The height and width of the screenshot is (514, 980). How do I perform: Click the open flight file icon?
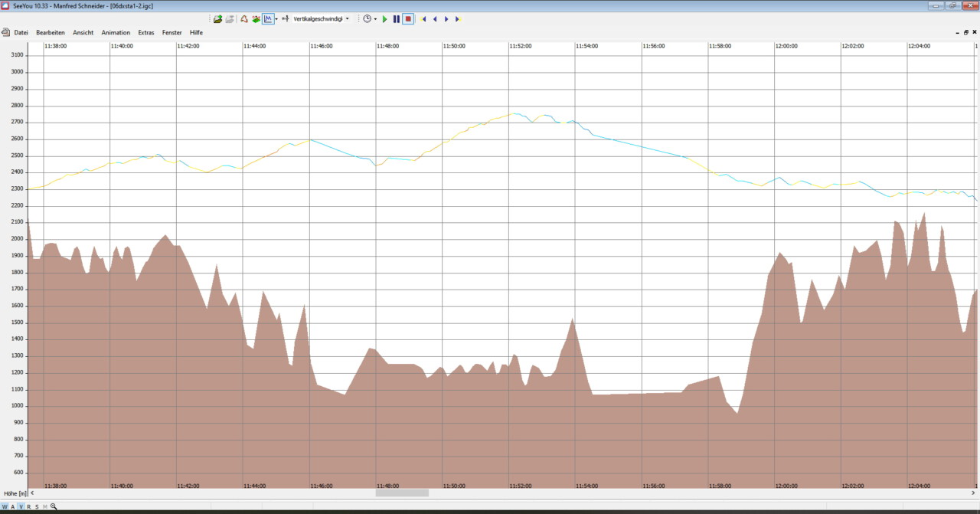pyautogui.click(x=217, y=18)
